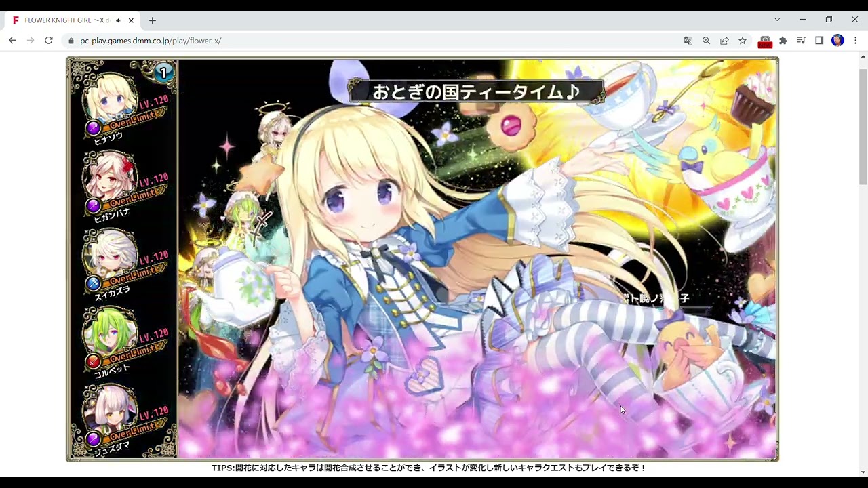Click the address bar URL field
Image resolution: width=868 pixels, height=488 pixels.
(x=373, y=41)
